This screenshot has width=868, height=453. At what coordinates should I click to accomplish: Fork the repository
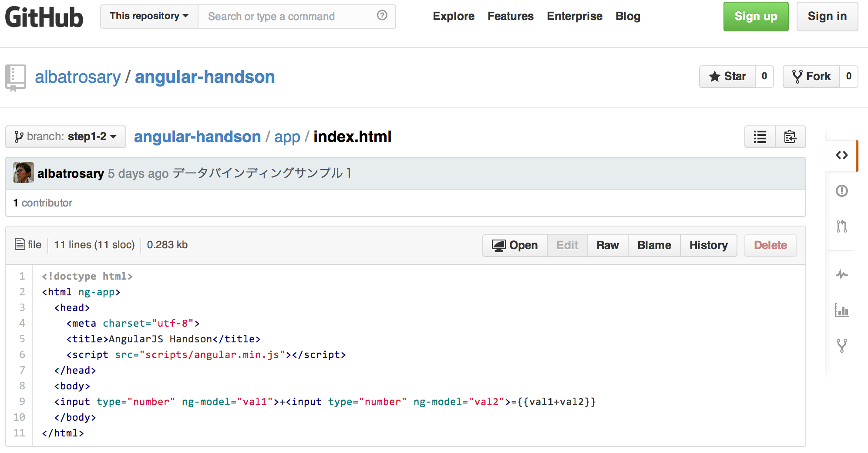811,77
